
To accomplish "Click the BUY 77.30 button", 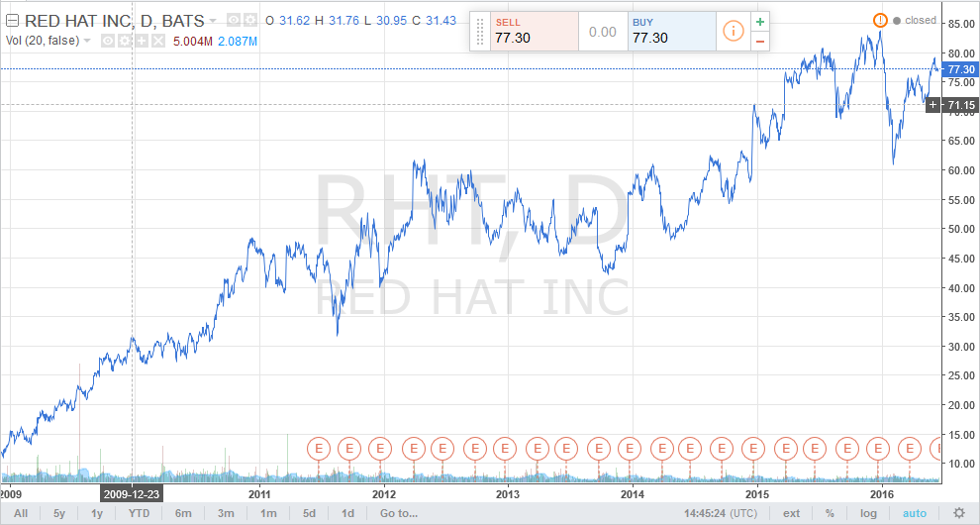I will [x=672, y=32].
